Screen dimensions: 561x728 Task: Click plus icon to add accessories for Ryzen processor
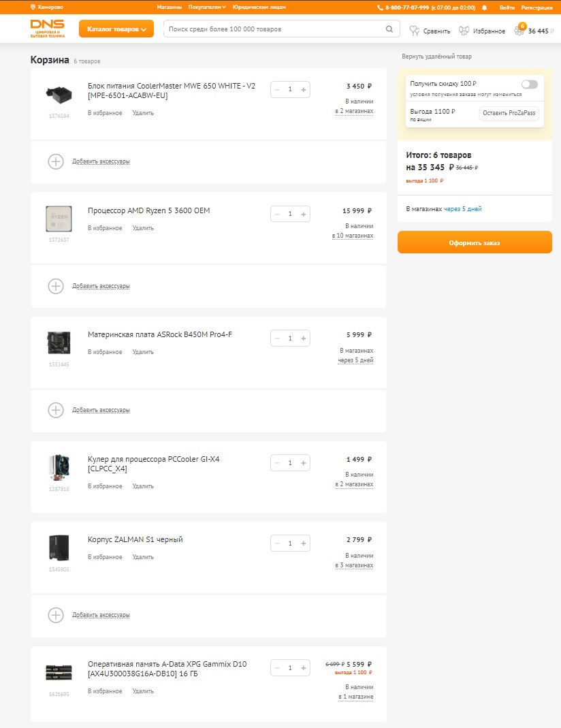pos(56,286)
